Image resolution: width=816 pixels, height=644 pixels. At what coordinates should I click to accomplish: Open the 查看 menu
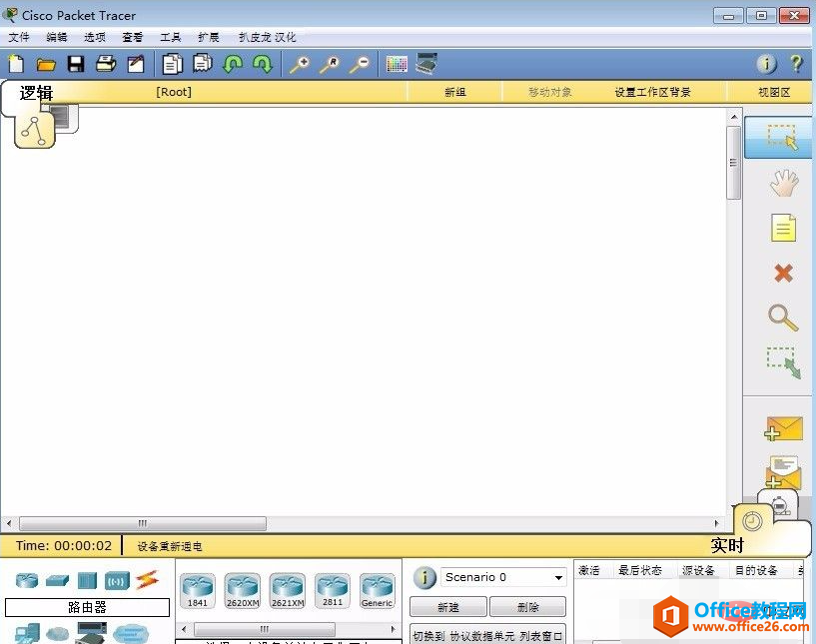[132, 38]
